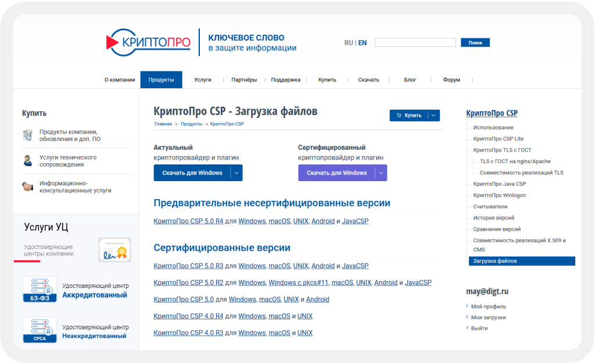
Task: Open the dropdown arrow beside the Купить button
Action: pos(433,115)
